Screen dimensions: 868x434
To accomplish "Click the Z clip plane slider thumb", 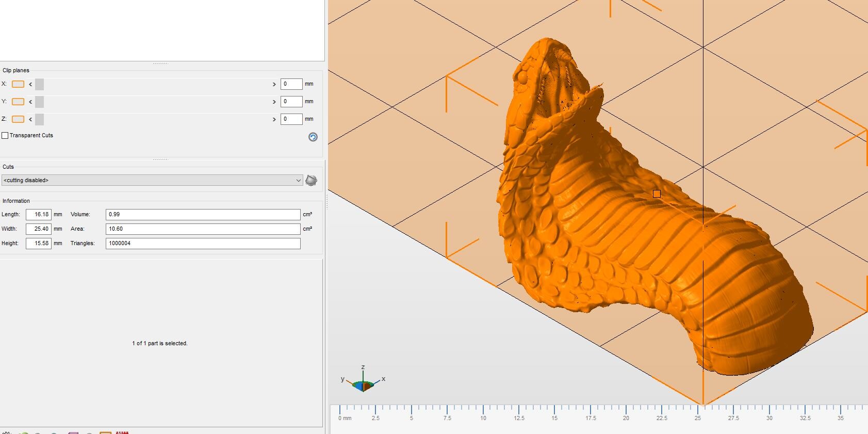I will coord(39,119).
